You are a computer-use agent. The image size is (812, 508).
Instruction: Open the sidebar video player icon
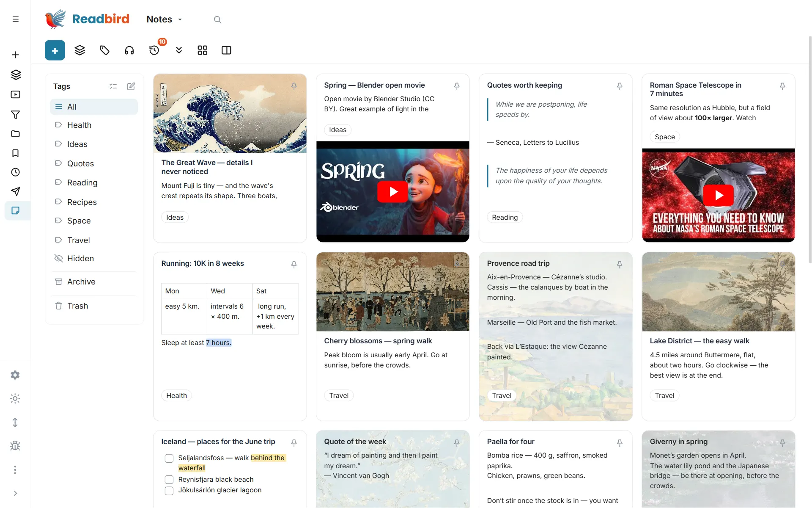[x=16, y=95]
